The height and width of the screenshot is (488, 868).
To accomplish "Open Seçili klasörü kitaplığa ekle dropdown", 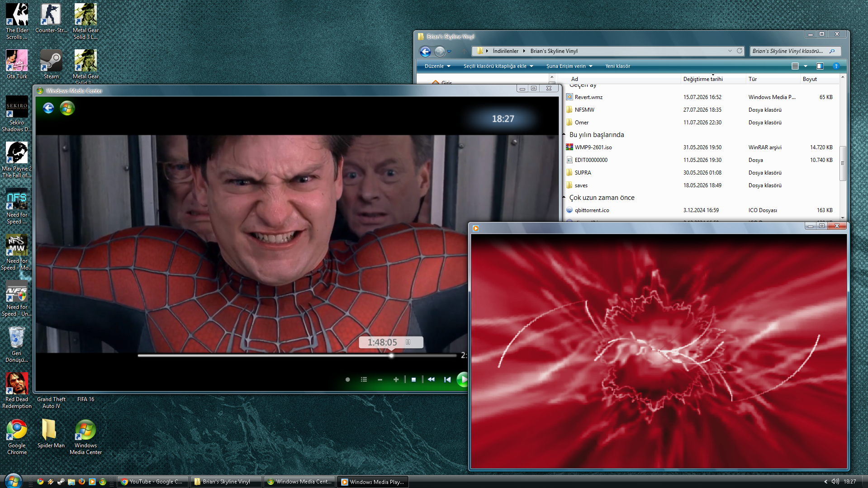I will (498, 66).
